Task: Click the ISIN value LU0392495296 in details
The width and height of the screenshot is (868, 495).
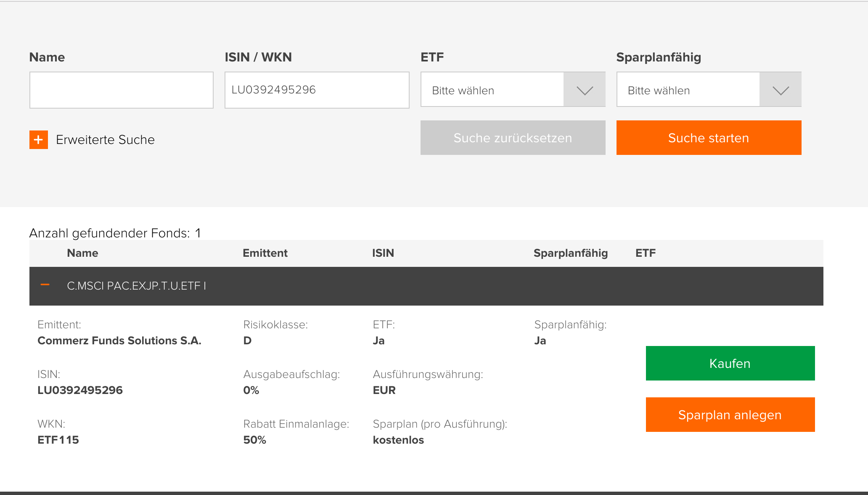Action: (80, 390)
